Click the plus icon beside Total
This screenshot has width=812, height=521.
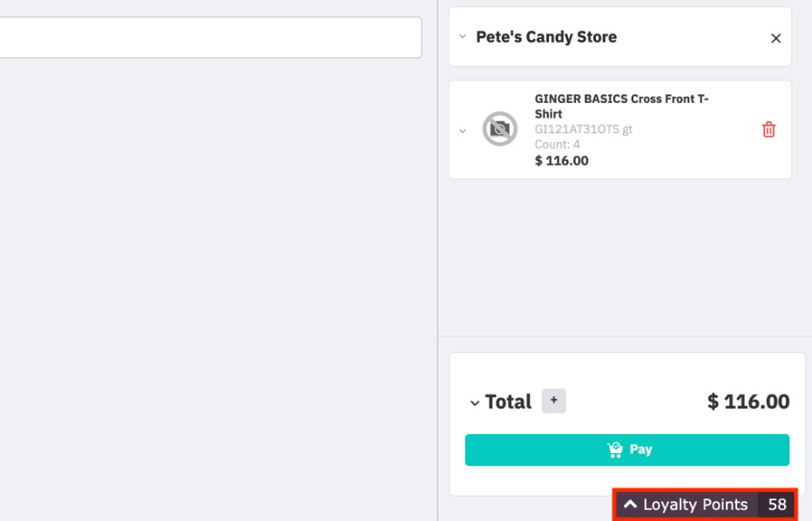coord(553,400)
